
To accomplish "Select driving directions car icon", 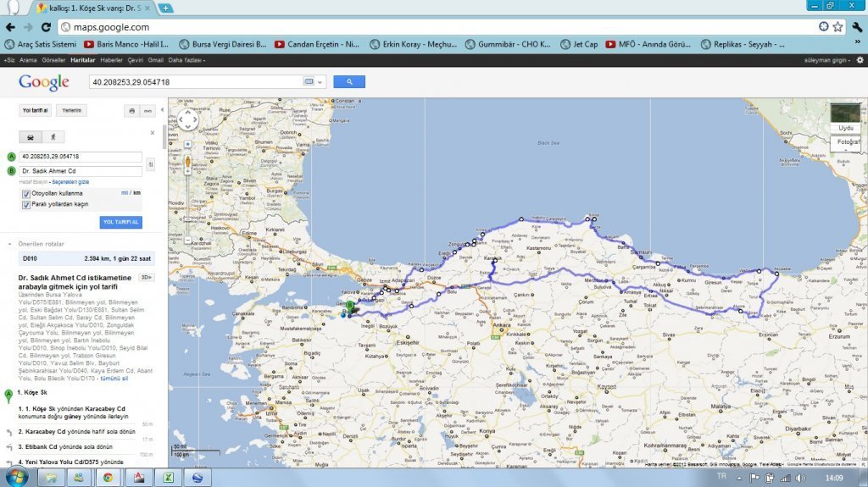I will 31,136.
